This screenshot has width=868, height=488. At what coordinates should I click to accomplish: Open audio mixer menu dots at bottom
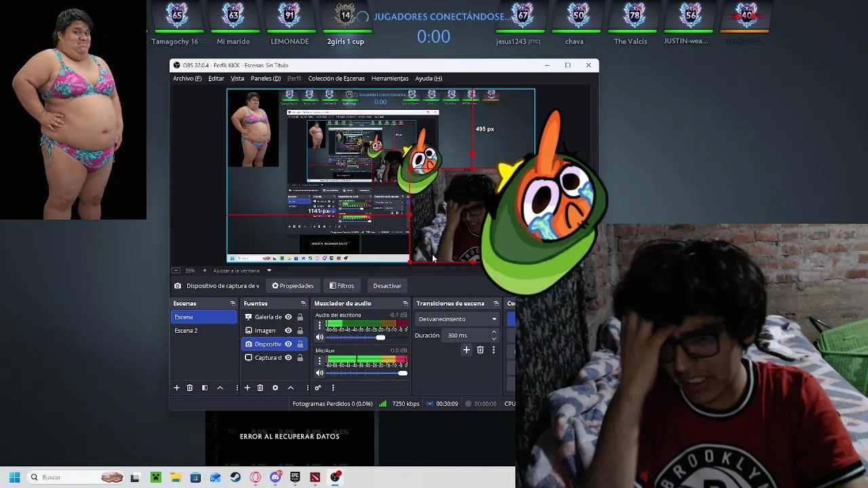333,388
